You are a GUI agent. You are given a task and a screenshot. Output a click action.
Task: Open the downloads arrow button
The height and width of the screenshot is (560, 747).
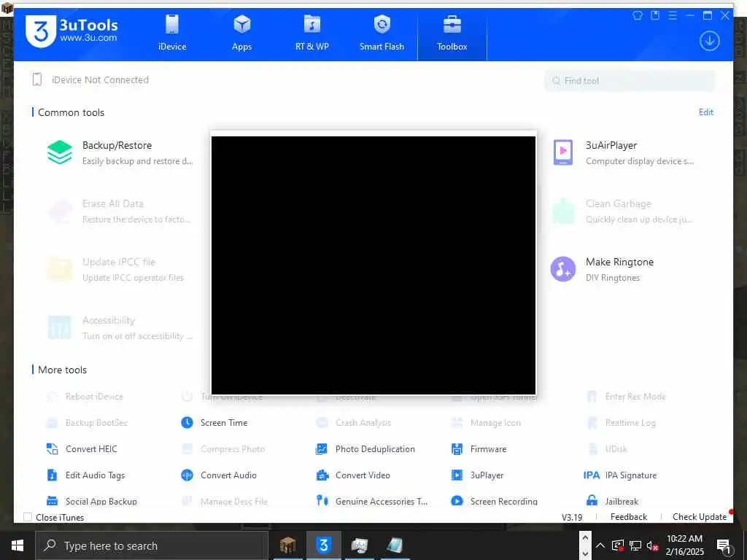pyautogui.click(x=709, y=41)
